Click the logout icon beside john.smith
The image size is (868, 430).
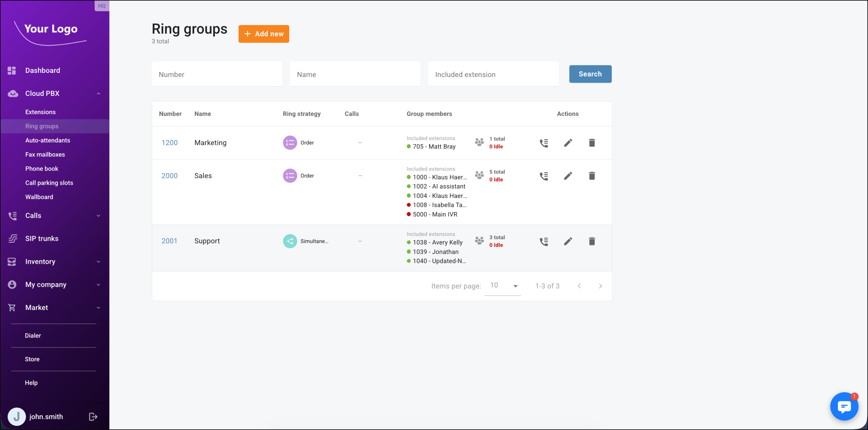tap(93, 416)
